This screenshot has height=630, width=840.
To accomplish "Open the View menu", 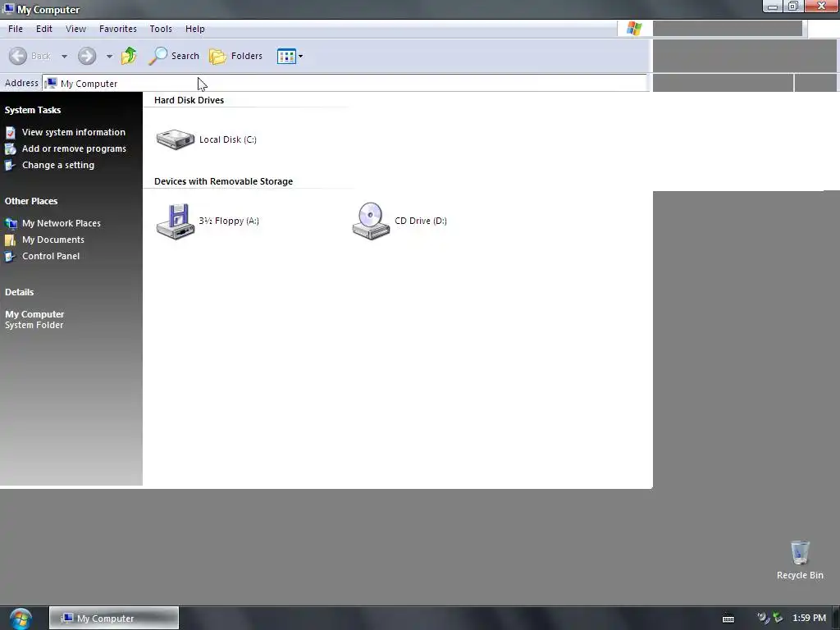I will pyautogui.click(x=75, y=29).
